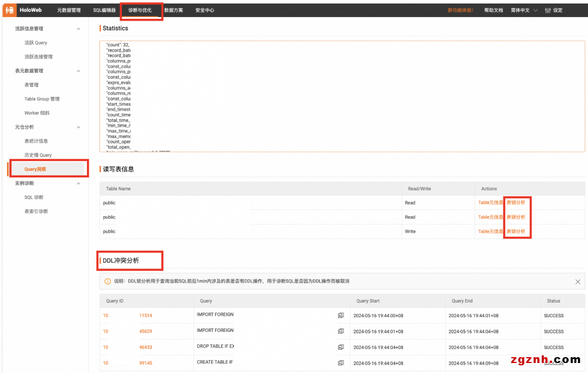Copy the query text for ID ending 11514
Viewport: 588px width, 373px height.
pyautogui.click(x=340, y=315)
